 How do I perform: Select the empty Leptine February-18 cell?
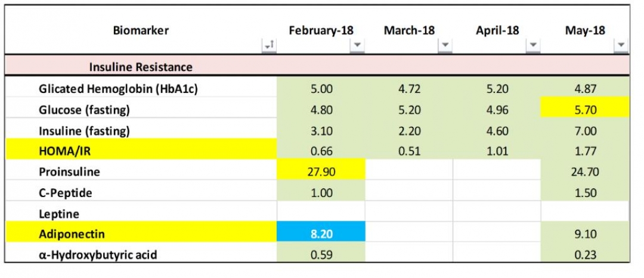[321, 213]
